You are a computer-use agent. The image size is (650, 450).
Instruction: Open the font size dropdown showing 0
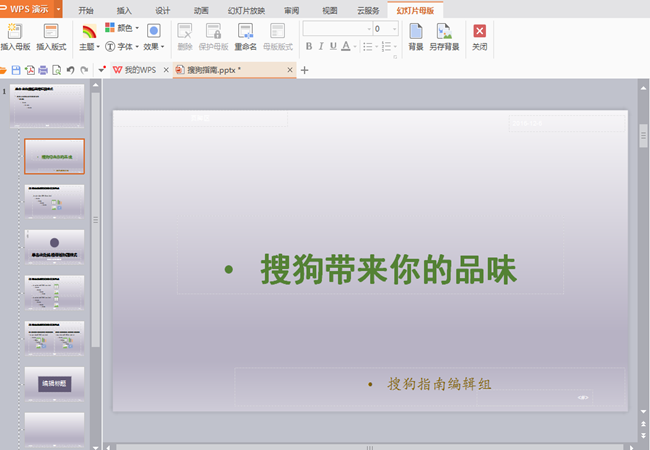(x=394, y=29)
